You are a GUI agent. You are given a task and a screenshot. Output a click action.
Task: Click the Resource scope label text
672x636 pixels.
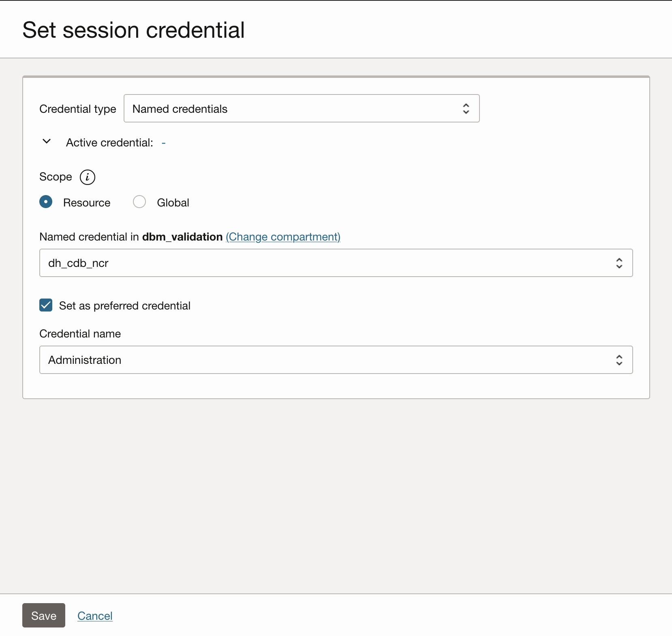(87, 203)
